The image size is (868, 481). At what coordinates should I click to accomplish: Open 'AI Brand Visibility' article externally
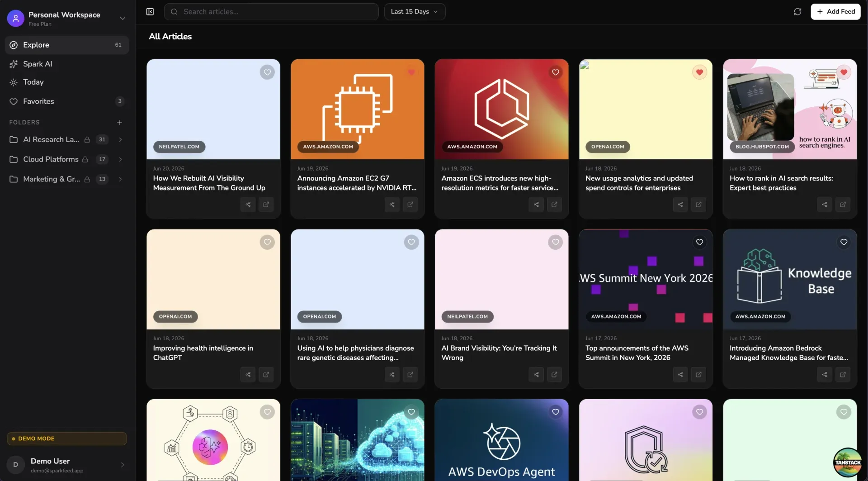(x=554, y=375)
